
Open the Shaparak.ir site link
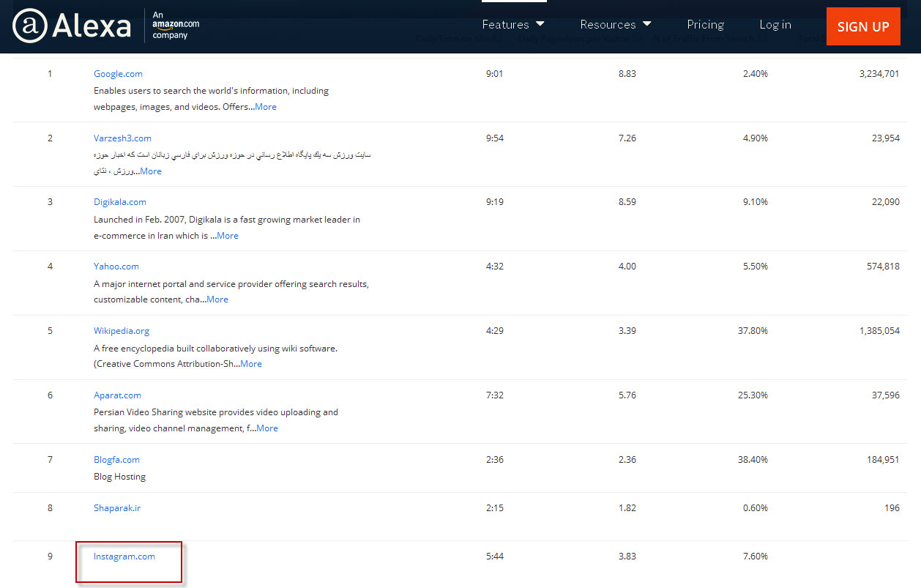[x=117, y=508]
